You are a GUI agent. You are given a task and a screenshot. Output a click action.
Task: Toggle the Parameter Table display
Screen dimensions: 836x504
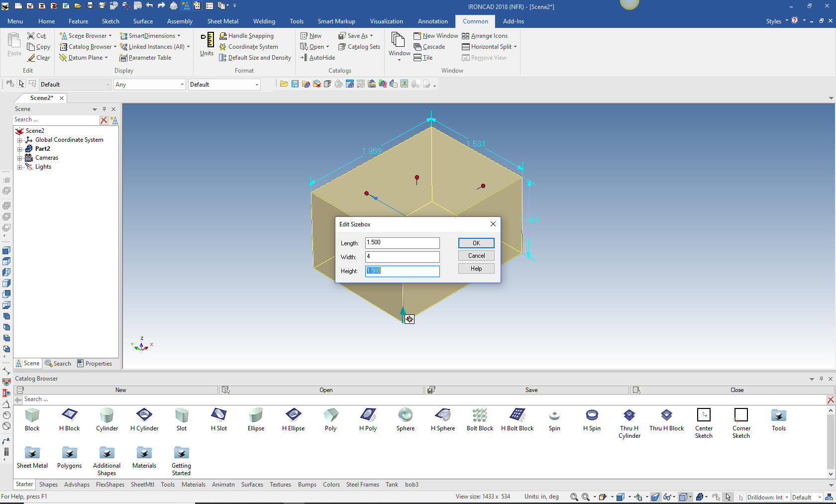pos(145,58)
